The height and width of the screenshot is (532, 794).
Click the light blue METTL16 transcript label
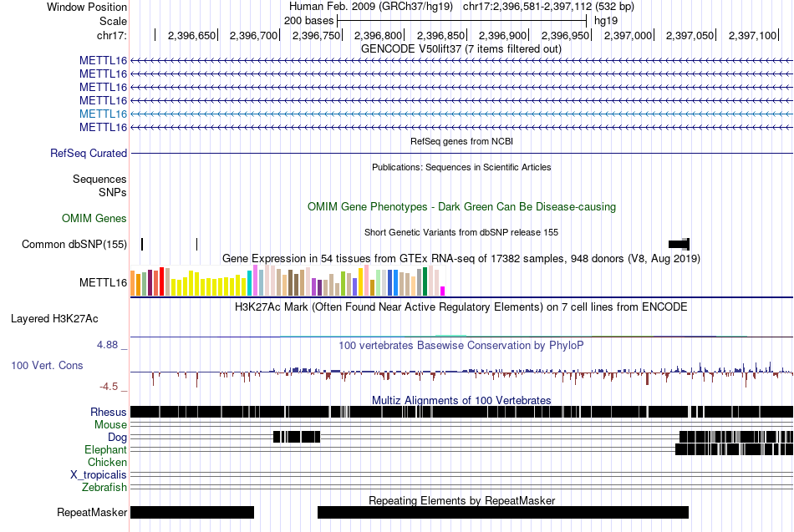coord(103,114)
